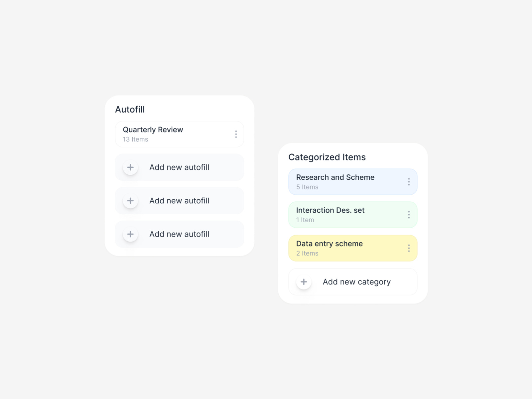Open the kebab menu for Research and Scheme

point(409,182)
